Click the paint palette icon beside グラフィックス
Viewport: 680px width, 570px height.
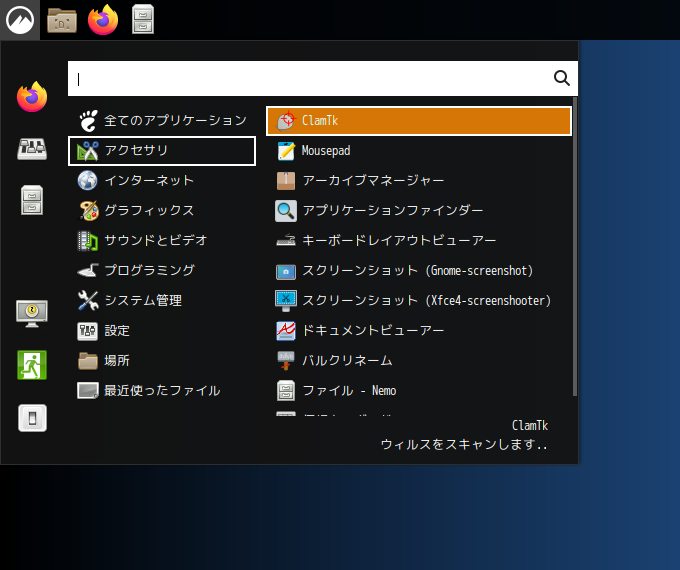coord(88,211)
